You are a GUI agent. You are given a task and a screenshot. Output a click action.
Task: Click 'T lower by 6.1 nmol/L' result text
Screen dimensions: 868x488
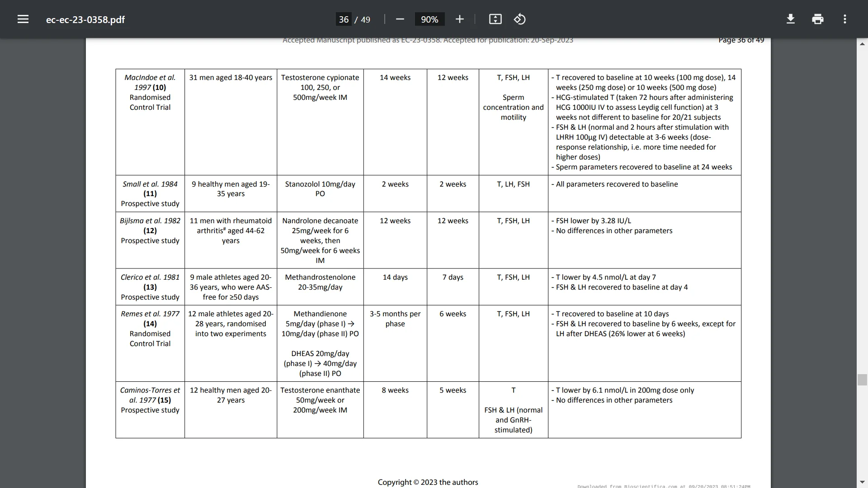coord(625,390)
